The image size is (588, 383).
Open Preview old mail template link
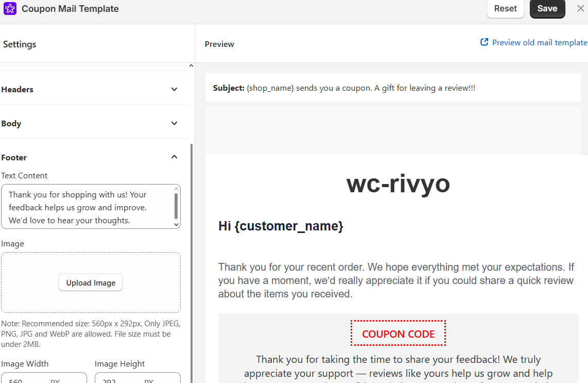[539, 43]
